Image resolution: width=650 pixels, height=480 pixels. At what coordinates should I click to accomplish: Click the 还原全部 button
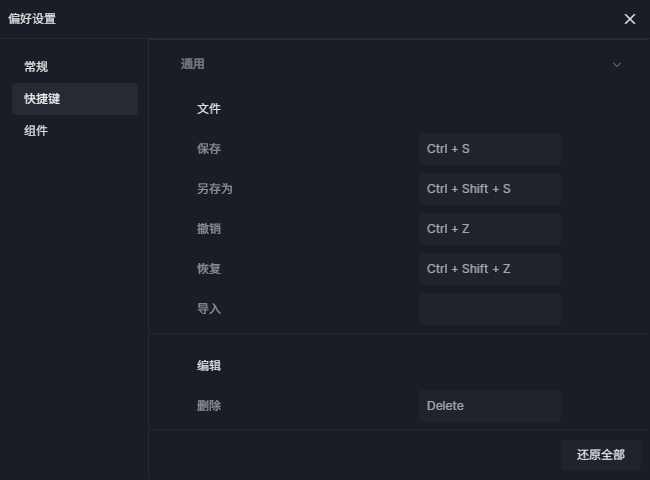coord(600,455)
